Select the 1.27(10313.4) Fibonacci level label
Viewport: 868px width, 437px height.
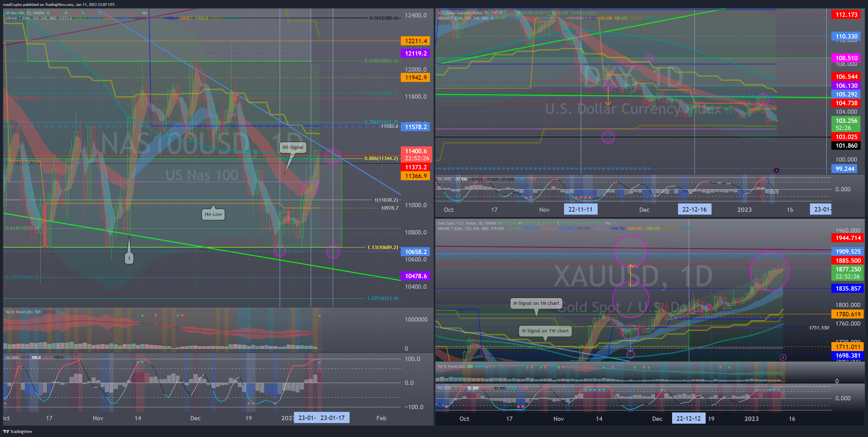pos(382,298)
